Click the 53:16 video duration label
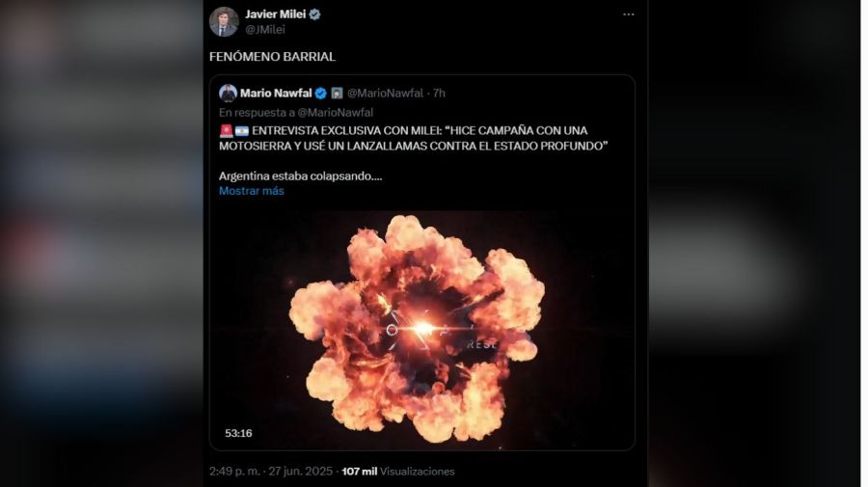 point(238,433)
